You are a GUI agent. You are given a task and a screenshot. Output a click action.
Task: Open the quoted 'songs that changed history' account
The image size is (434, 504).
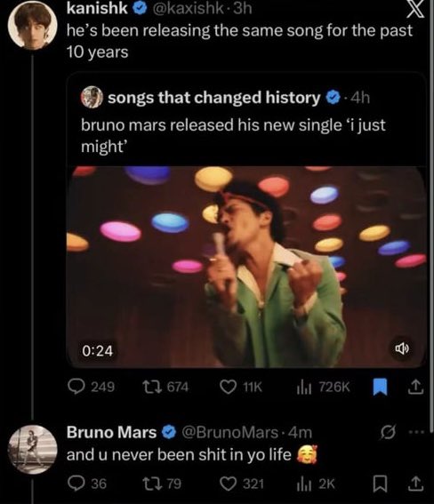[213, 98]
